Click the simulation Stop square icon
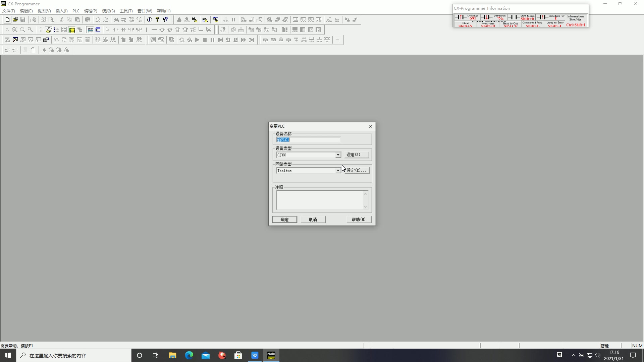This screenshot has width=644, height=362. [205, 40]
